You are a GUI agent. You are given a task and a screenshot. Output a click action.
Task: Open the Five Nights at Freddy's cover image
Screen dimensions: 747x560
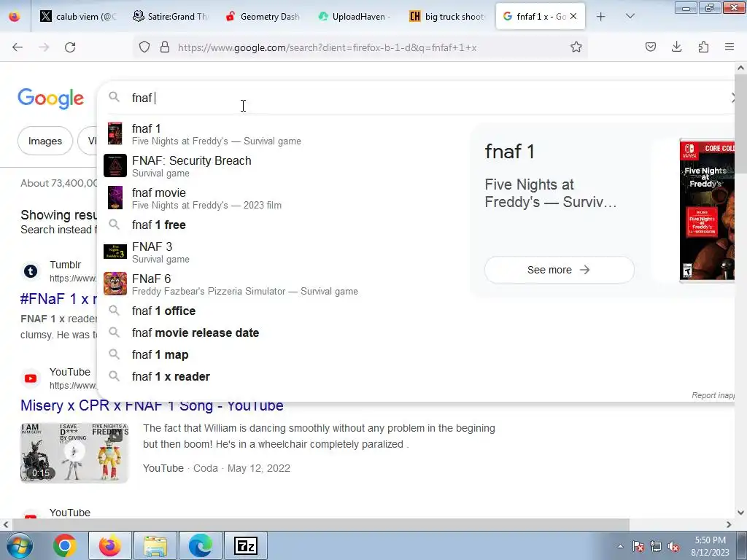click(707, 211)
